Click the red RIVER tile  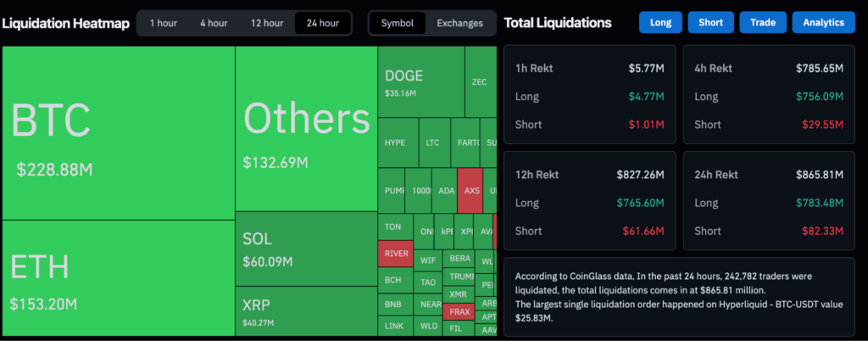pos(396,253)
